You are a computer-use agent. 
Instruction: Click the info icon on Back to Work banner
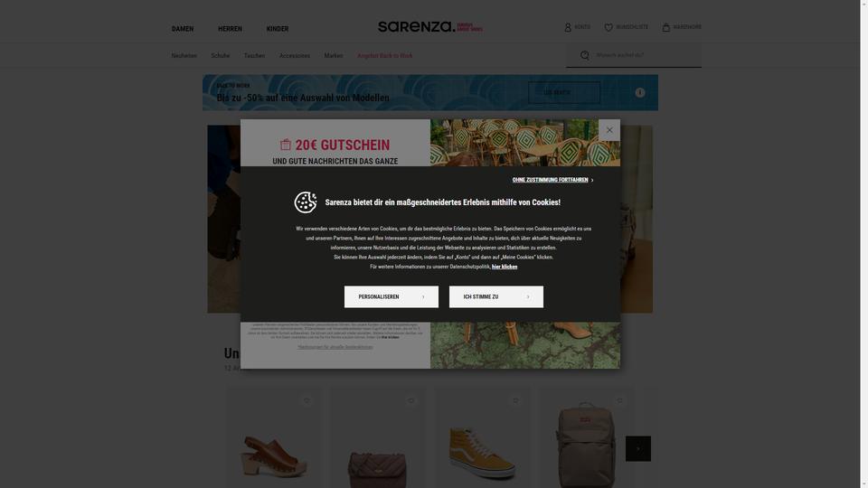[640, 92]
